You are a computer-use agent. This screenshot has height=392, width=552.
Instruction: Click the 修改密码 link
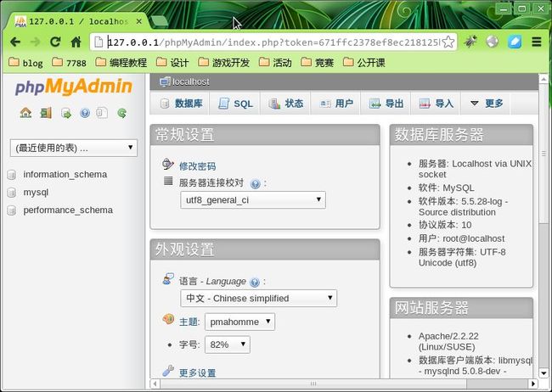198,166
